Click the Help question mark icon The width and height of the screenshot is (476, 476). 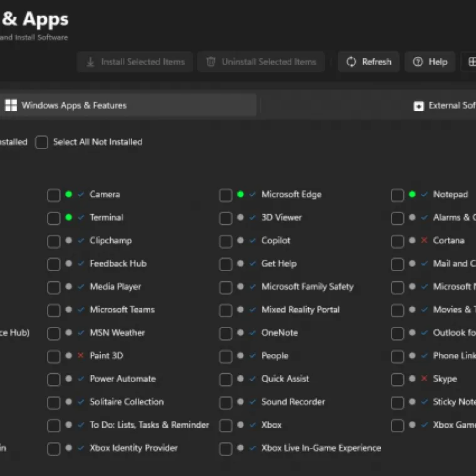418,62
